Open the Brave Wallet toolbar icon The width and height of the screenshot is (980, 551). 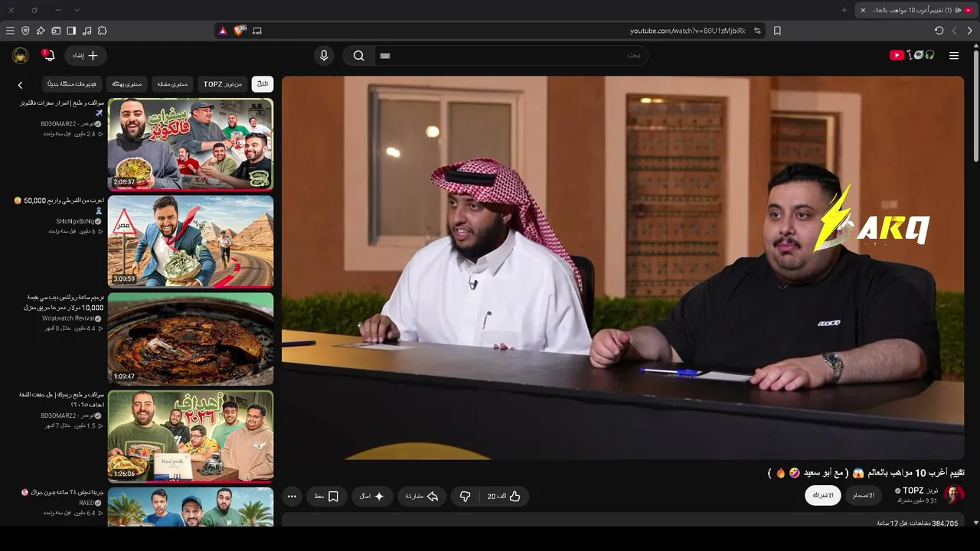tap(56, 31)
